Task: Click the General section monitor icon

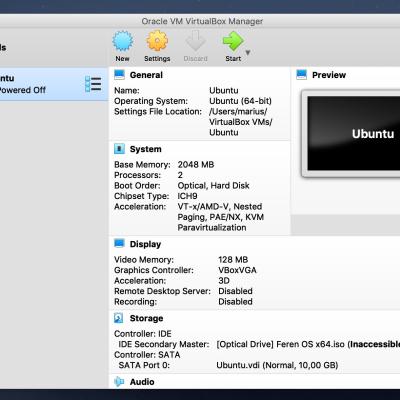Action: (119, 75)
